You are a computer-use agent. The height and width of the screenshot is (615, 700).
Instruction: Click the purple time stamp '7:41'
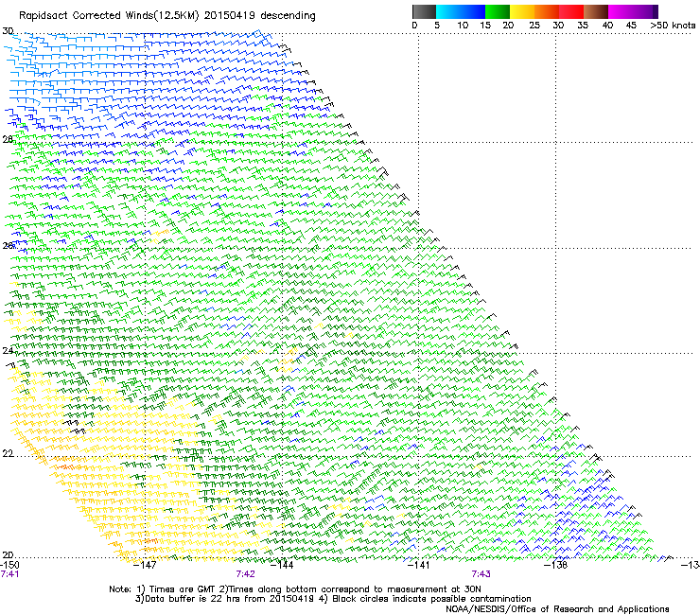point(9,574)
